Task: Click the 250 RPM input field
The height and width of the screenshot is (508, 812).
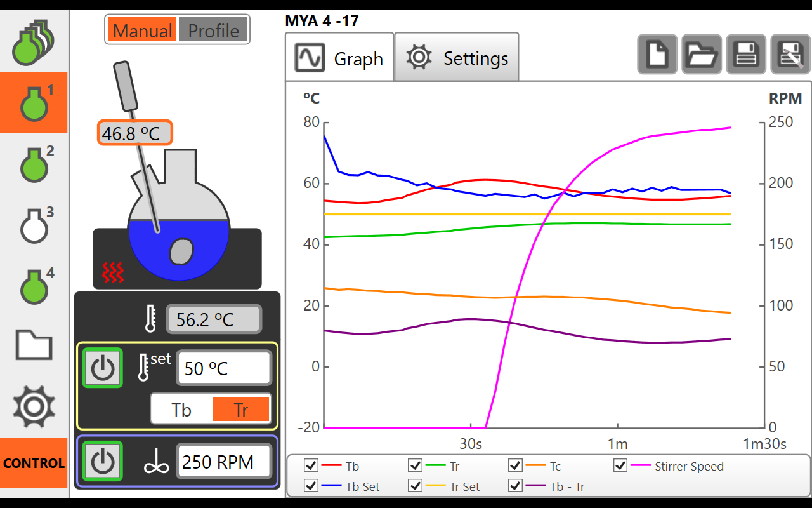Action: click(x=223, y=462)
